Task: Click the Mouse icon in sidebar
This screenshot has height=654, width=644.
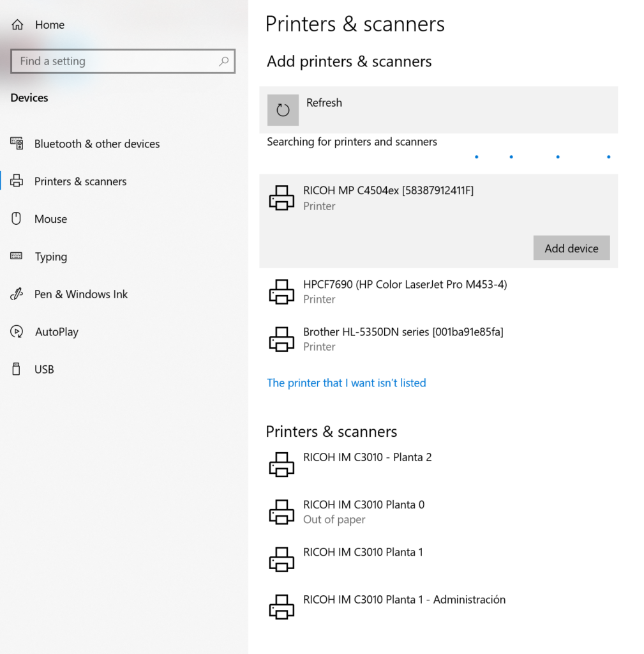Action: tap(17, 219)
